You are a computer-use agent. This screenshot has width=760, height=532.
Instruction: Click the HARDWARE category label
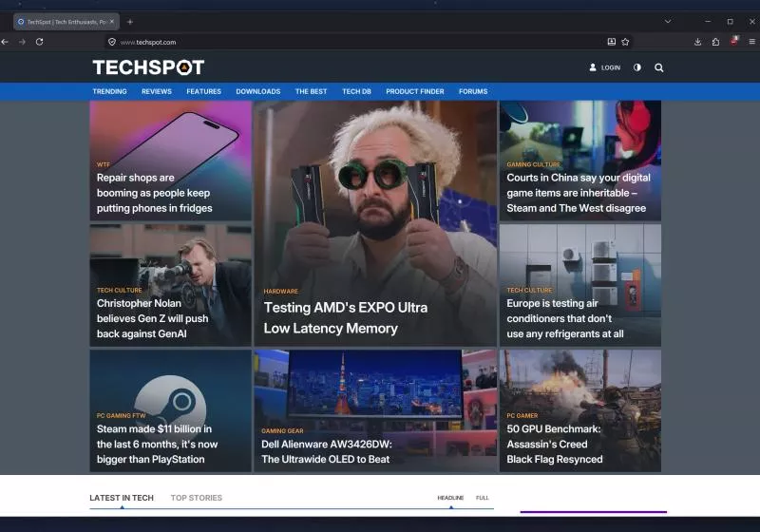click(x=280, y=292)
